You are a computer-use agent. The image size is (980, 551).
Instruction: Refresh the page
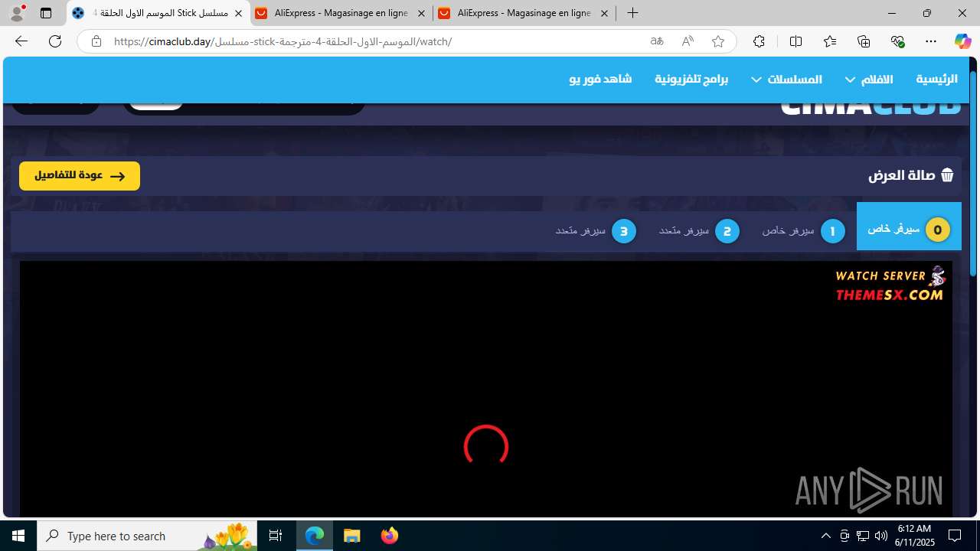click(x=55, y=41)
